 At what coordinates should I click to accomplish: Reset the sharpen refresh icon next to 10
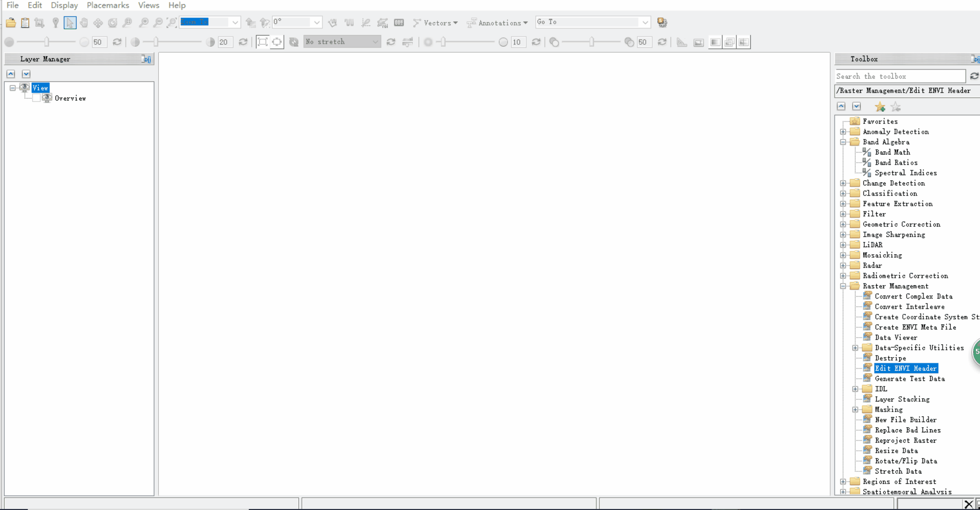tap(536, 42)
